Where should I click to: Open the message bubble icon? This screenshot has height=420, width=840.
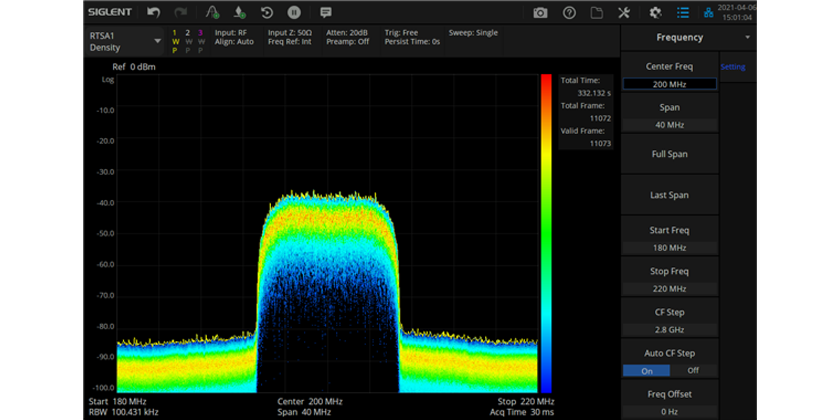click(325, 12)
